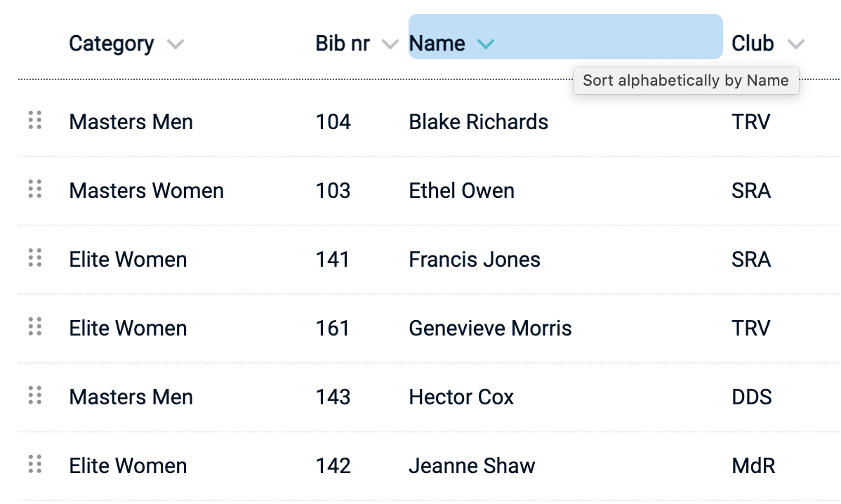The height and width of the screenshot is (504, 841).
Task: Click drag handle for Genevieve Morris row
Action: coord(35,327)
